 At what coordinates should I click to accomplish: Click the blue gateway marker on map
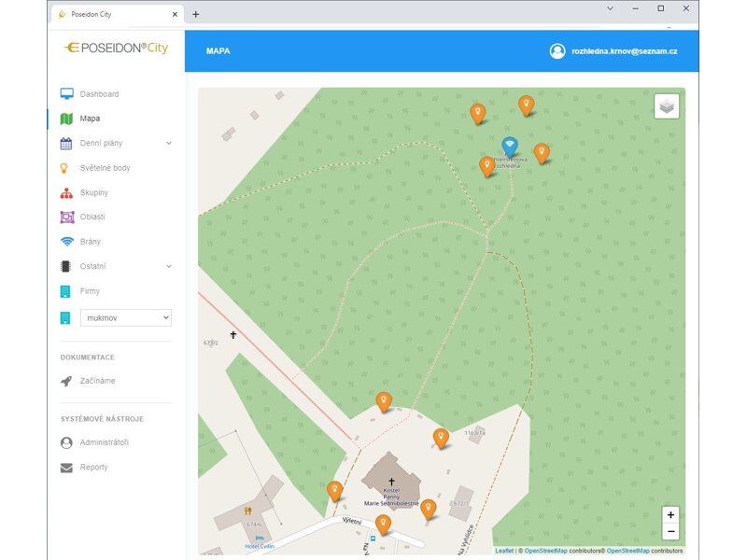coord(509,147)
